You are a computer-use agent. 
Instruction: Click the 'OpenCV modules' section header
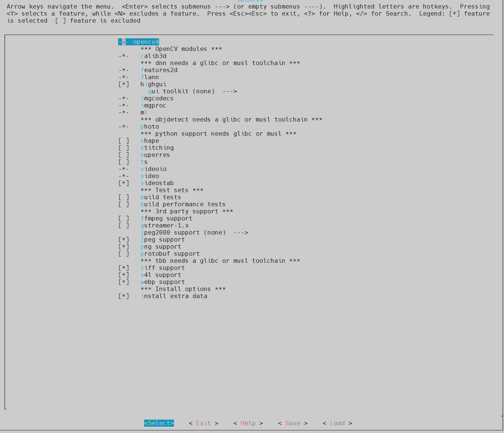181,49
